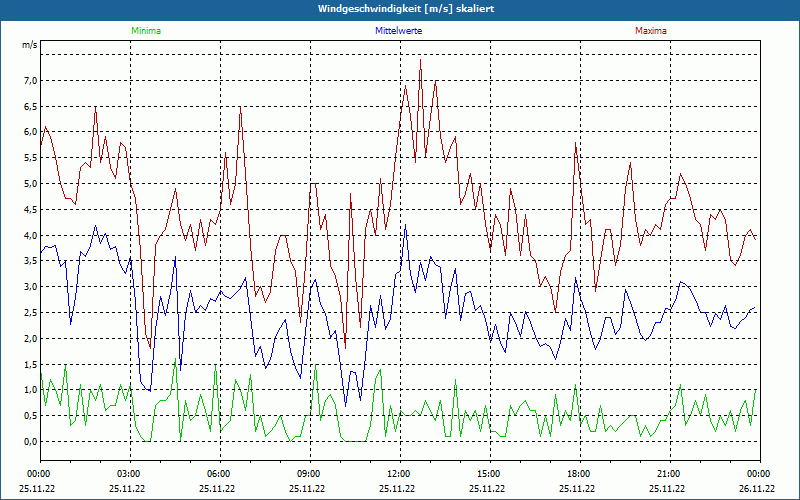Click the '18:00' time label

tap(577, 474)
